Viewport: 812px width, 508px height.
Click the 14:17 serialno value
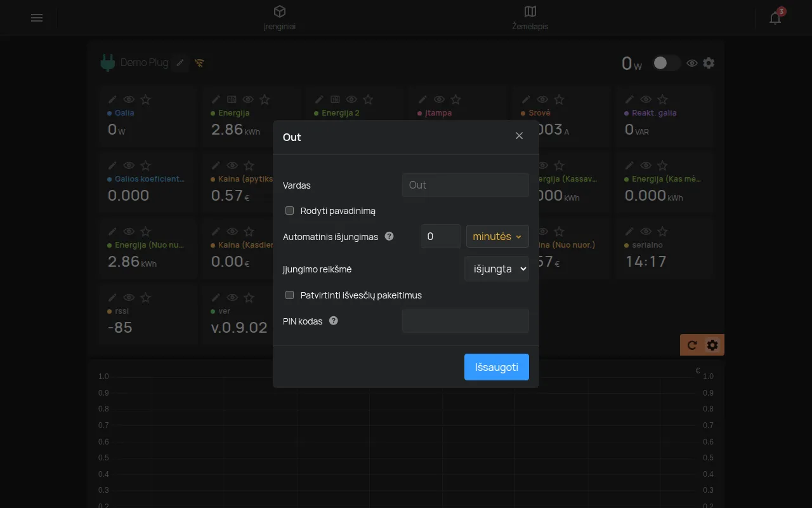click(x=646, y=261)
